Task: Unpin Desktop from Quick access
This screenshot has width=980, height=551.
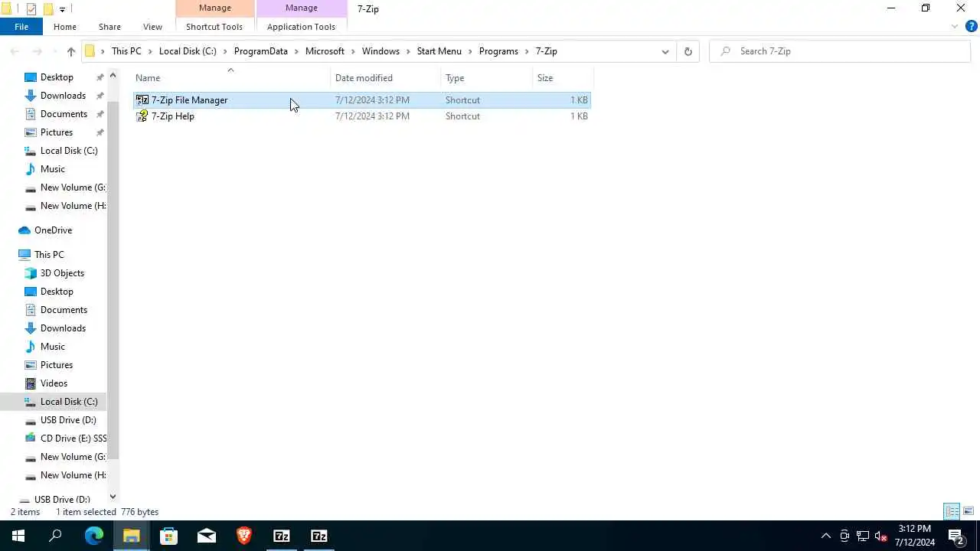Action: click(100, 77)
